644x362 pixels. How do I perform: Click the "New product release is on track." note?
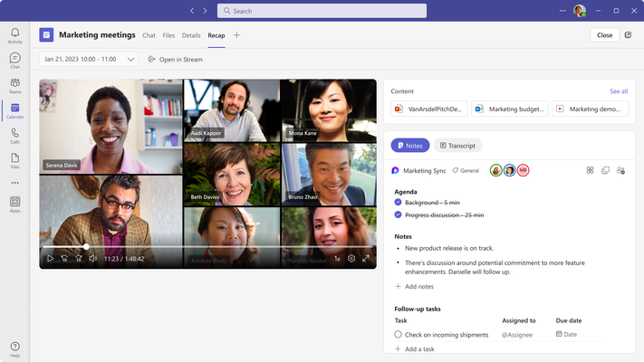tap(449, 248)
